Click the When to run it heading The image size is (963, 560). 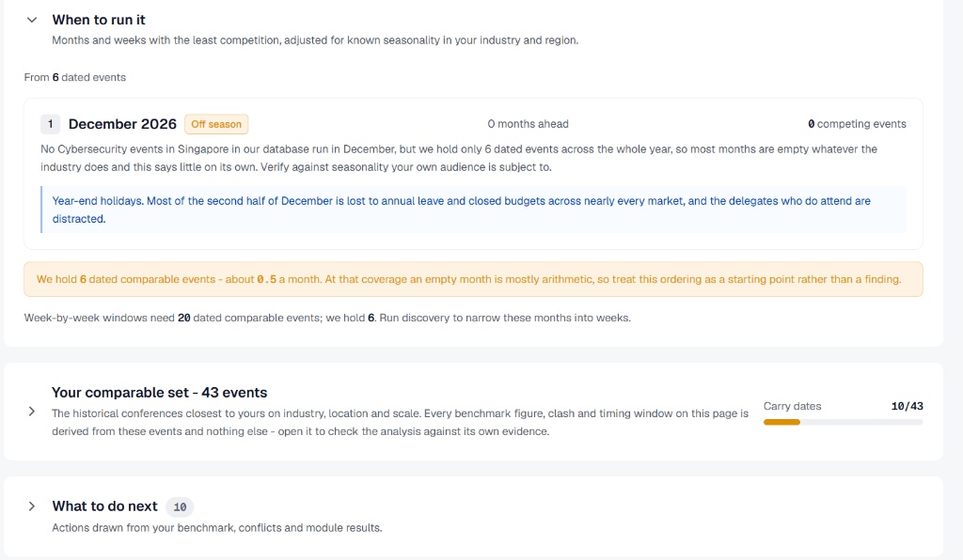click(x=99, y=21)
